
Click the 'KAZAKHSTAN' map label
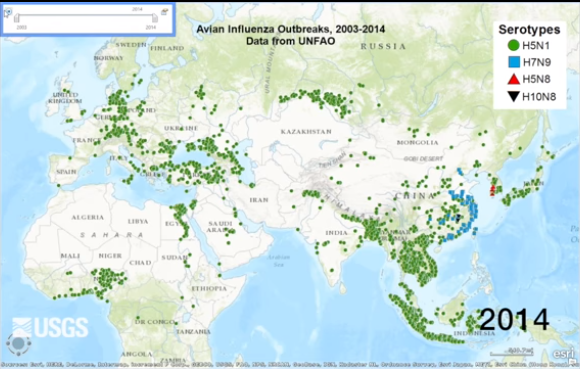point(306,132)
